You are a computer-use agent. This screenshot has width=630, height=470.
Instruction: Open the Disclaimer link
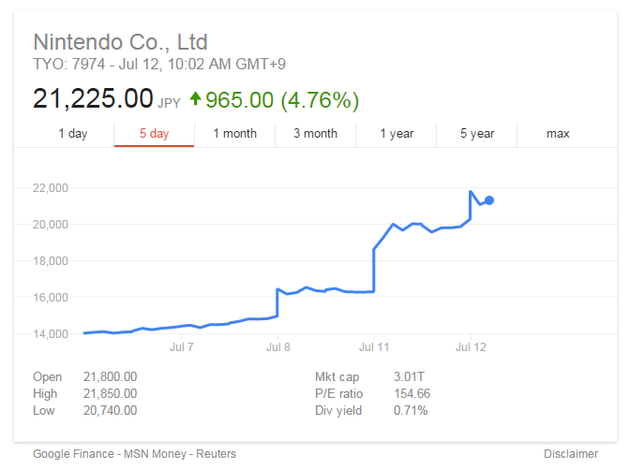click(x=571, y=454)
